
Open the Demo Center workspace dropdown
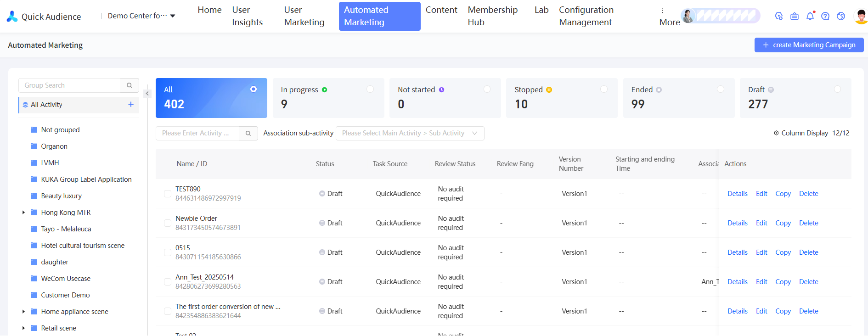[x=141, y=16]
